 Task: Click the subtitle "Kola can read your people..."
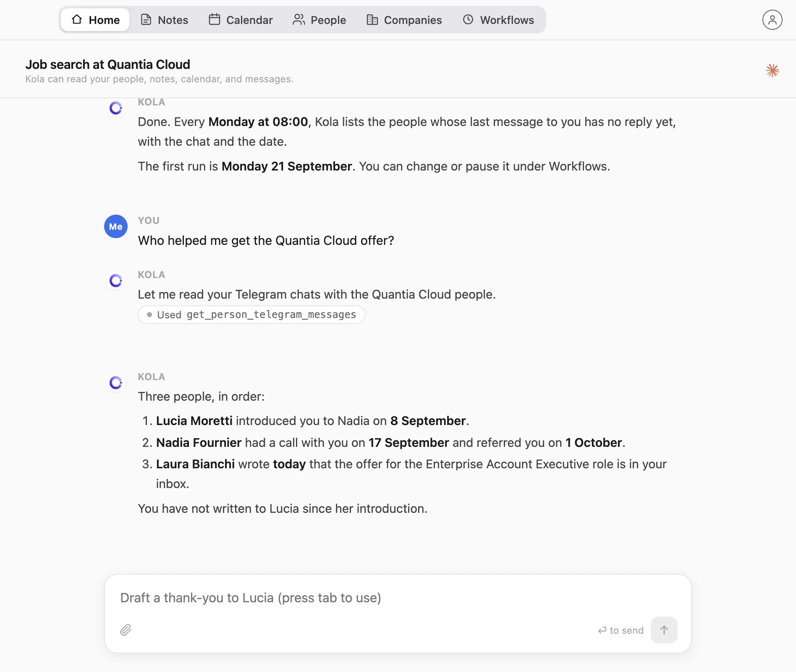pyautogui.click(x=159, y=79)
